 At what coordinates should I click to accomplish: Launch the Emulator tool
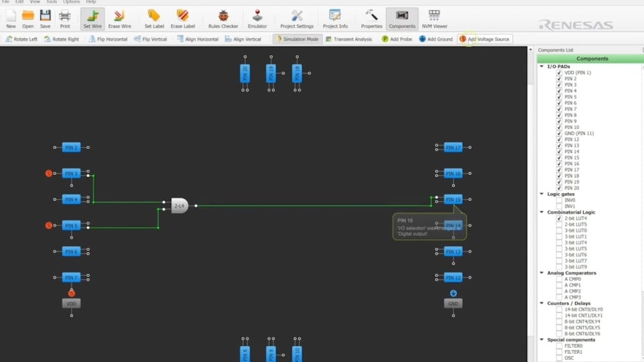(x=257, y=18)
